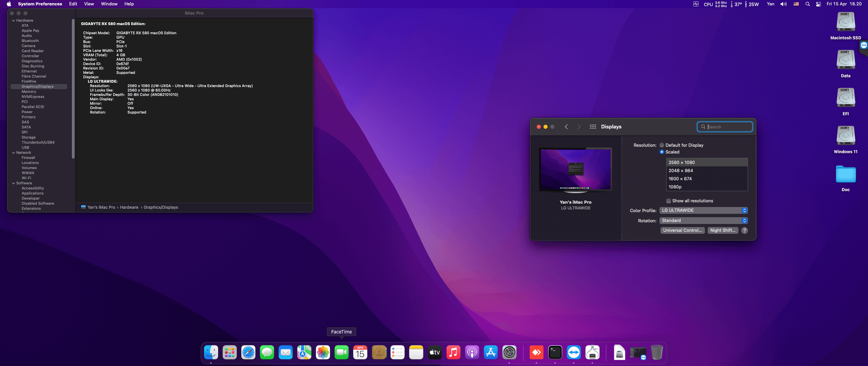Open Reminders from the Dock
Screen dimensions: 868x366
(x=397, y=353)
